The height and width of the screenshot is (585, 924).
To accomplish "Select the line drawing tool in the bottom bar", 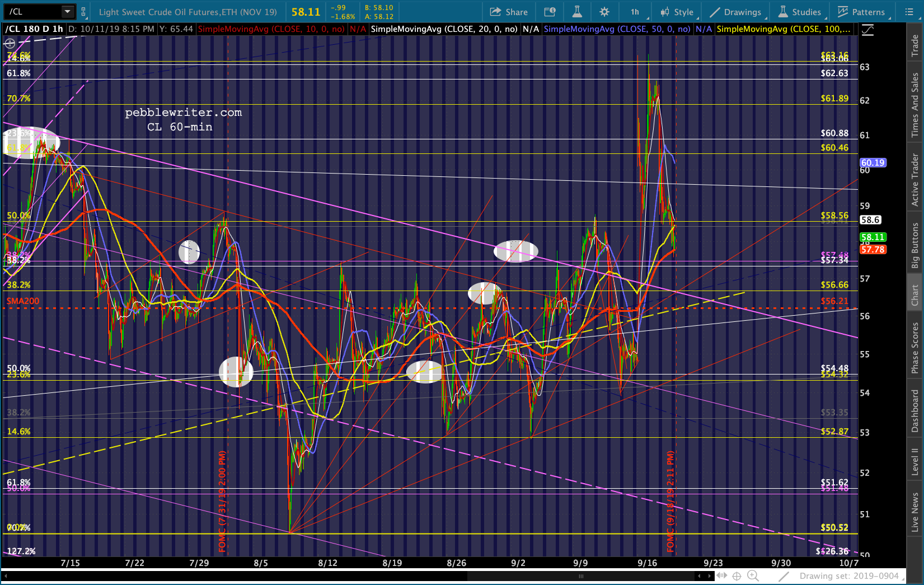I will click(784, 575).
